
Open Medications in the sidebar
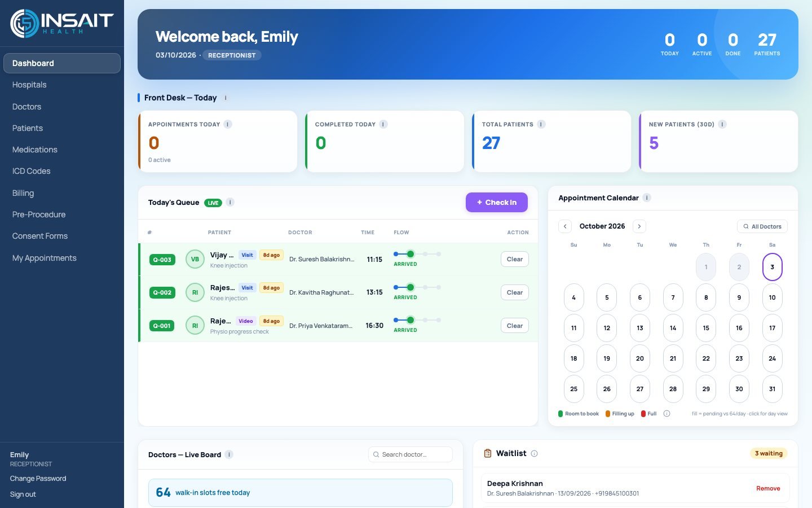pyautogui.click(x=62, y=150)
